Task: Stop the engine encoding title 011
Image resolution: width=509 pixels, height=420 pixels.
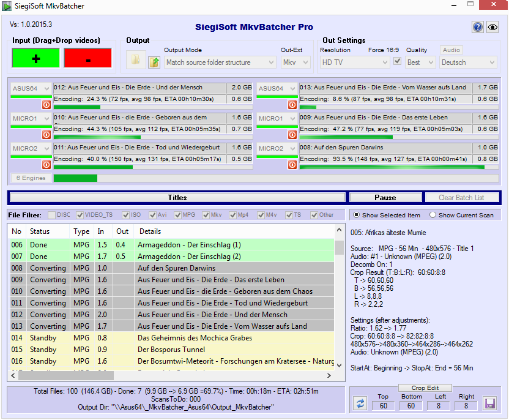Action: [46, 165]
